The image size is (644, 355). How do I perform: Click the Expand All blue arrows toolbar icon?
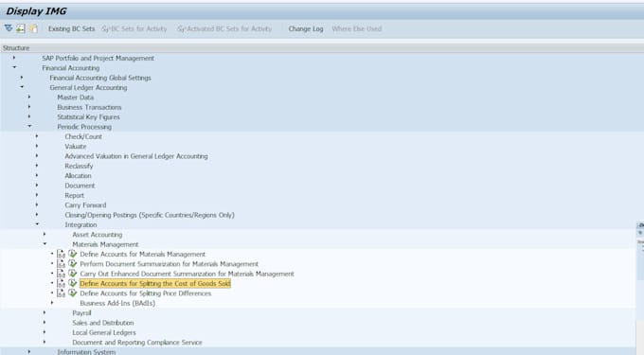[x=9, y=28]
